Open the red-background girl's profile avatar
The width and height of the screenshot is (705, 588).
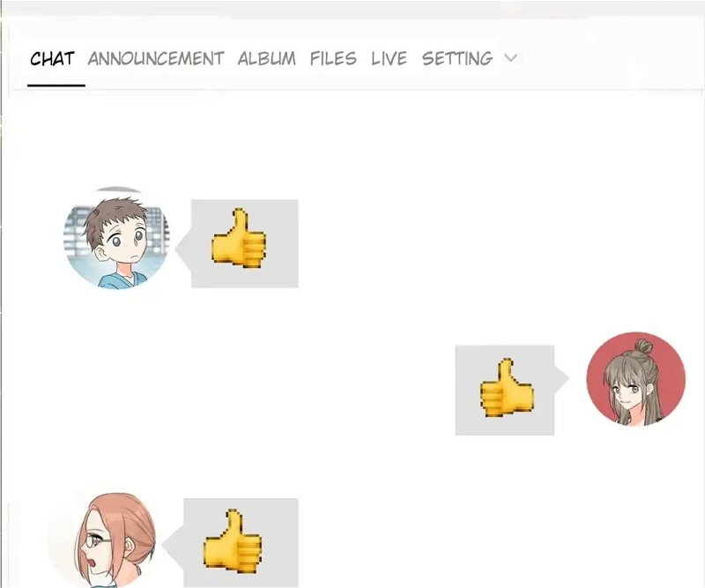pos(635,379)
